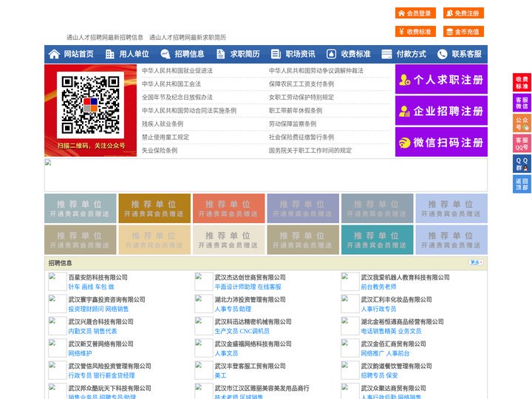Screen dimensions: 532x399
Task: Click the phone icon beside 联系客服
Action: tap(442, 54)
